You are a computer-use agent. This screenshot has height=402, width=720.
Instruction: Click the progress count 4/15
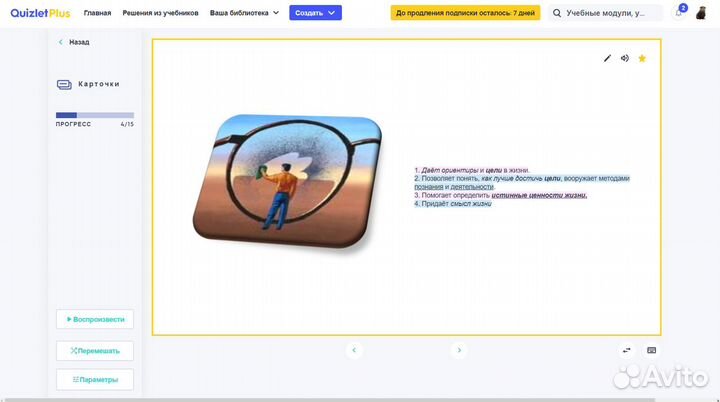click(127, 124)
